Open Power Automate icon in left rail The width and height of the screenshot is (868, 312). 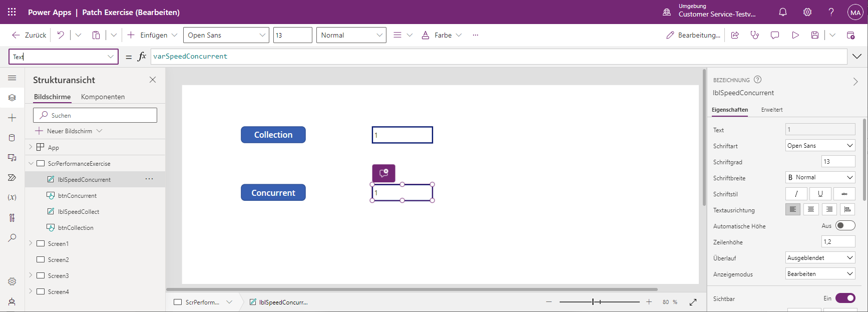12,178
